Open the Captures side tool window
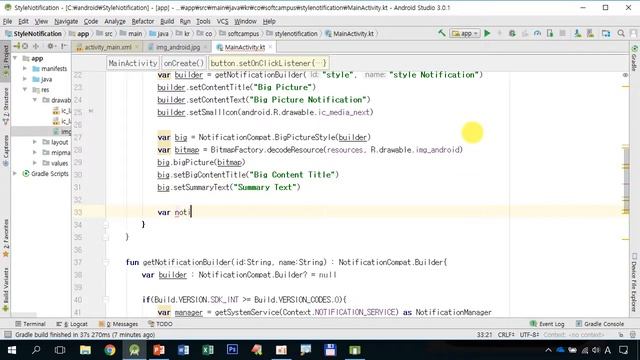This screenshot has height=360, width=640. (6, 150)
